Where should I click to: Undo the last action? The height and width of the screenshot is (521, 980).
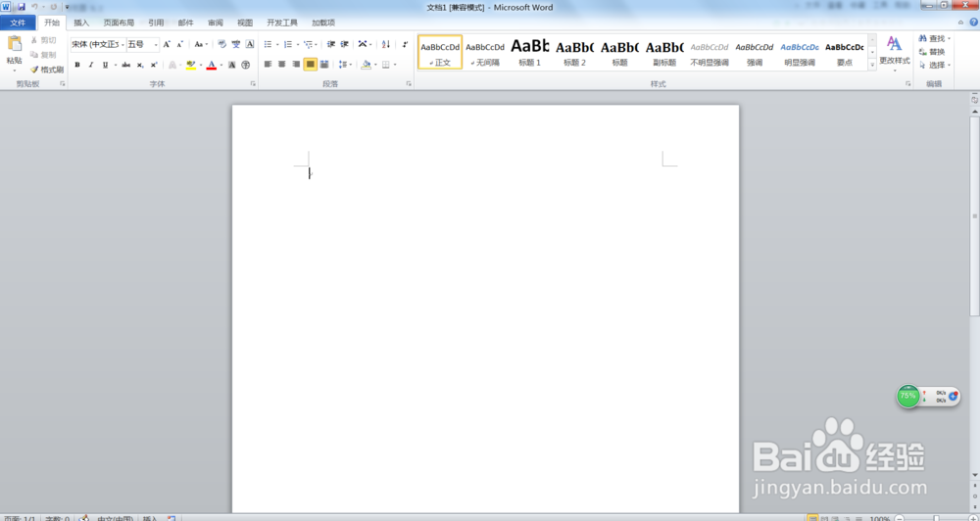[x=34, y=7]
